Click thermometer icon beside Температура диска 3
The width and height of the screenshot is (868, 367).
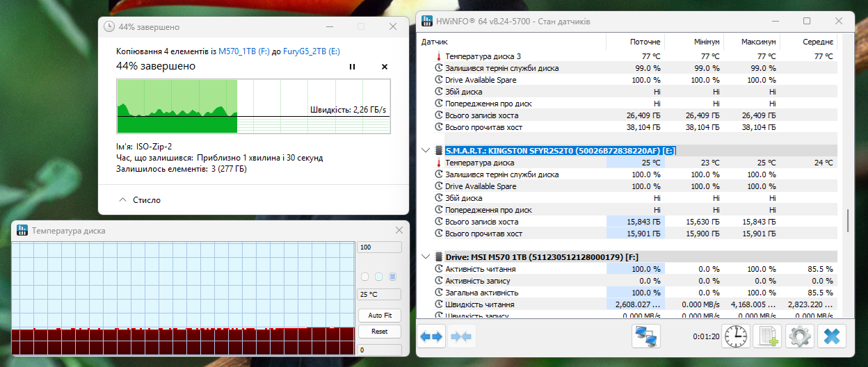[x=438, y=56]
